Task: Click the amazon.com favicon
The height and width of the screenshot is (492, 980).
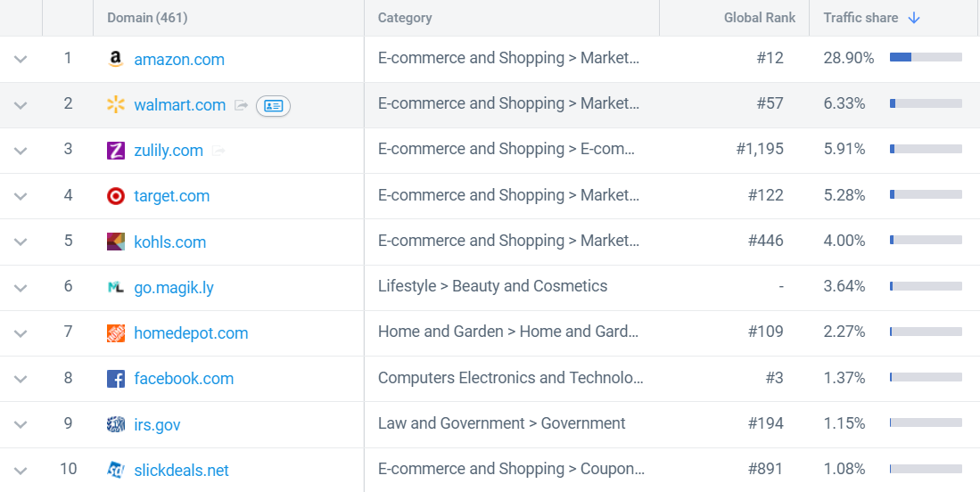Action: click(x=116, y=60)
